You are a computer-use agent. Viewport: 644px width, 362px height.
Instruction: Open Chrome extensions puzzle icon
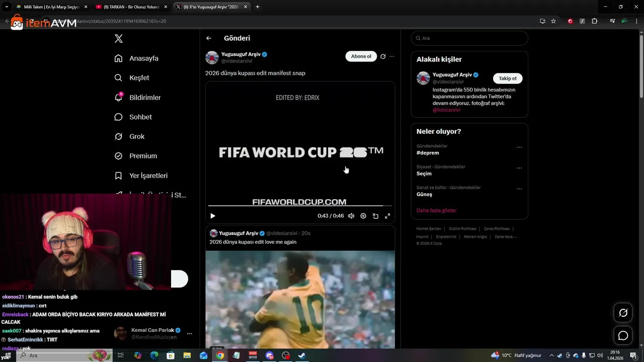(595, 21)
